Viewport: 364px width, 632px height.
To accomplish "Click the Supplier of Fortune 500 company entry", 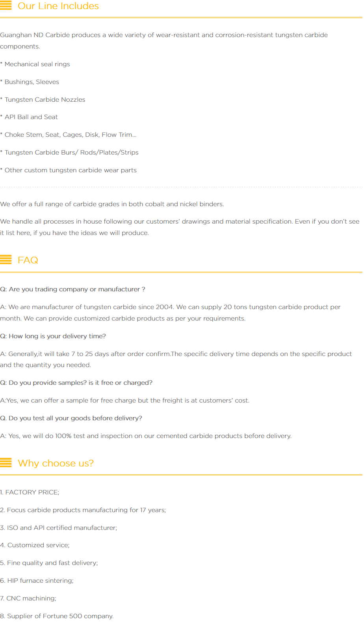I will tap(57, 616).
